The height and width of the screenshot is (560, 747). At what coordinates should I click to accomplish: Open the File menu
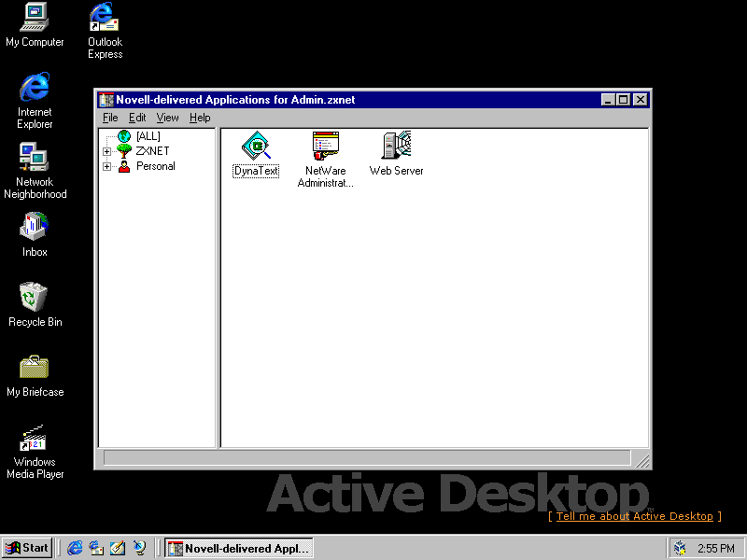(110, 118)
